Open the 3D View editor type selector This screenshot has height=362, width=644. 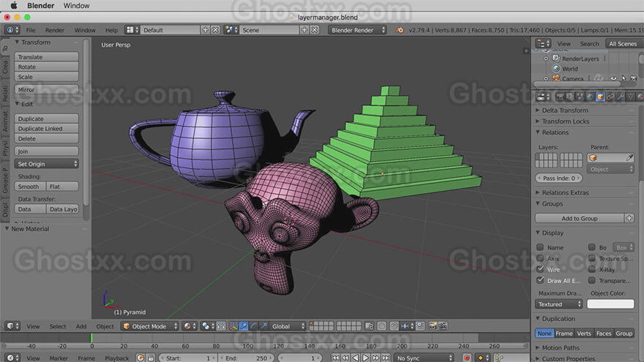tap(12, 326)
